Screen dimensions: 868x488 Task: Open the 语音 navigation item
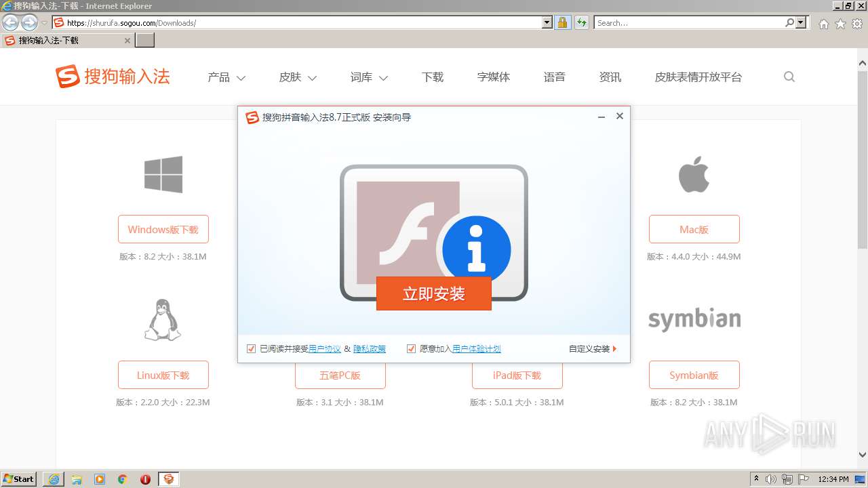(x=555, y=77)
